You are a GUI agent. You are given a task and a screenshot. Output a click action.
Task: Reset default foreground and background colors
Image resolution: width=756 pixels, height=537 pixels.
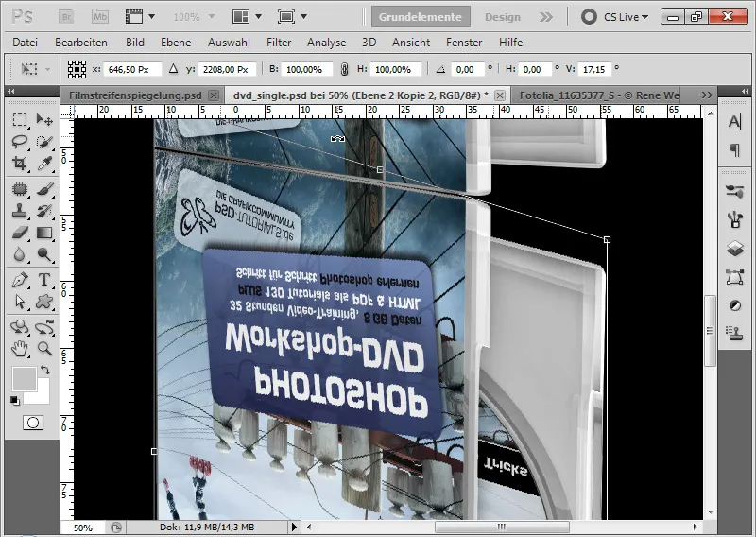[x=15, y=401]
